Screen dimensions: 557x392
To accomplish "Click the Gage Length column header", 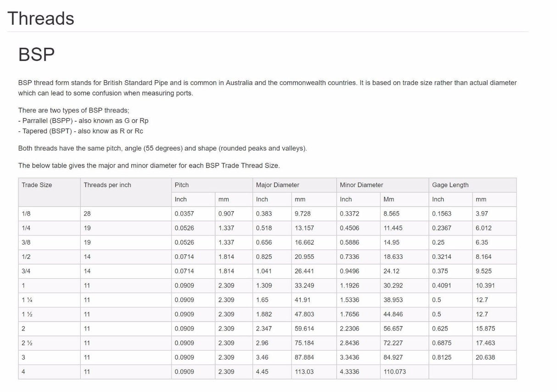I will point(450,185).
